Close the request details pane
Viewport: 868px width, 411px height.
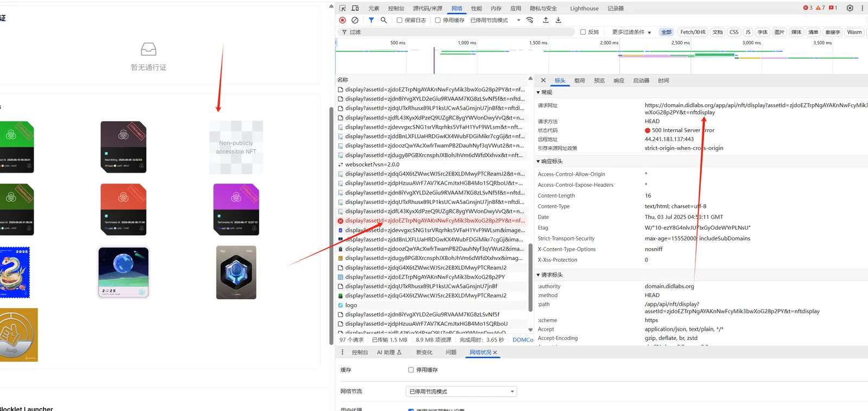543,80
